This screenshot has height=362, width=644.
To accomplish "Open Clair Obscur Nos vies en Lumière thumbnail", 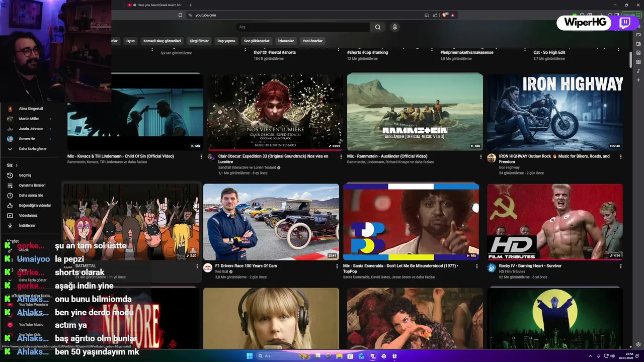I will 275,112.
